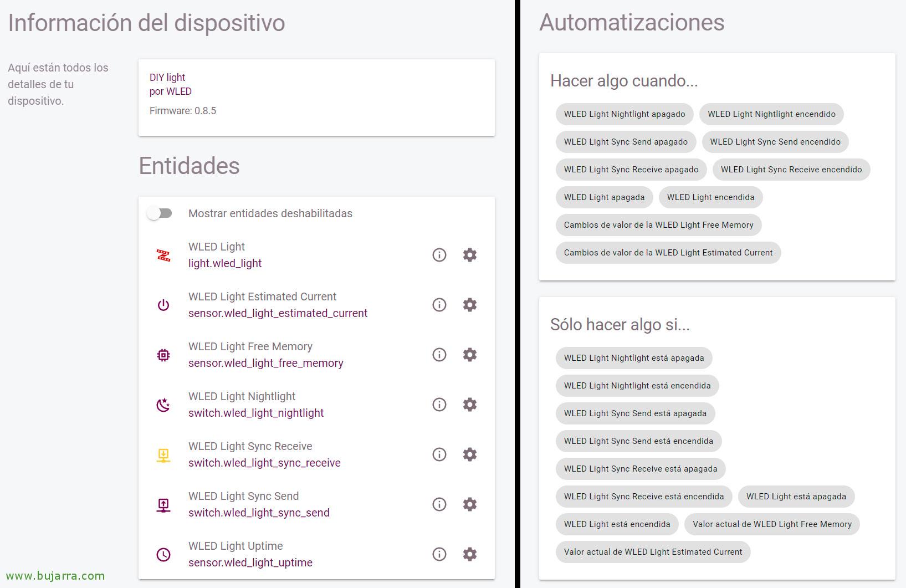Pick Valor actual de WLED Light Free Memory
This screenshot has width=906, height=588.
(x=772, y=524)
